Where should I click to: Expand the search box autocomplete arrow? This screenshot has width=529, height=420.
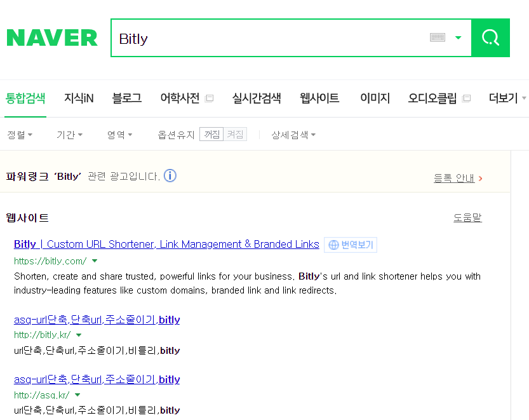(458, 37)
